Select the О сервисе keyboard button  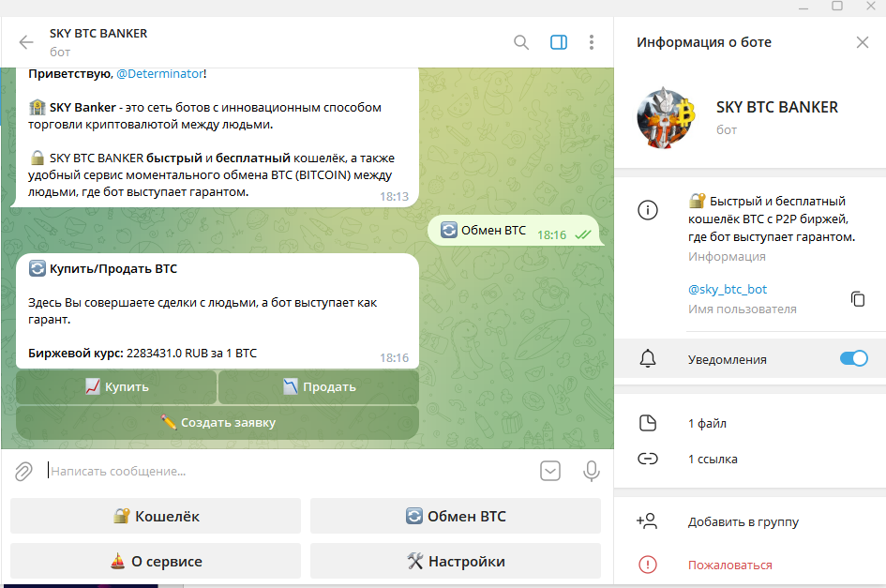pyautogui.click(x=156, y=562)
